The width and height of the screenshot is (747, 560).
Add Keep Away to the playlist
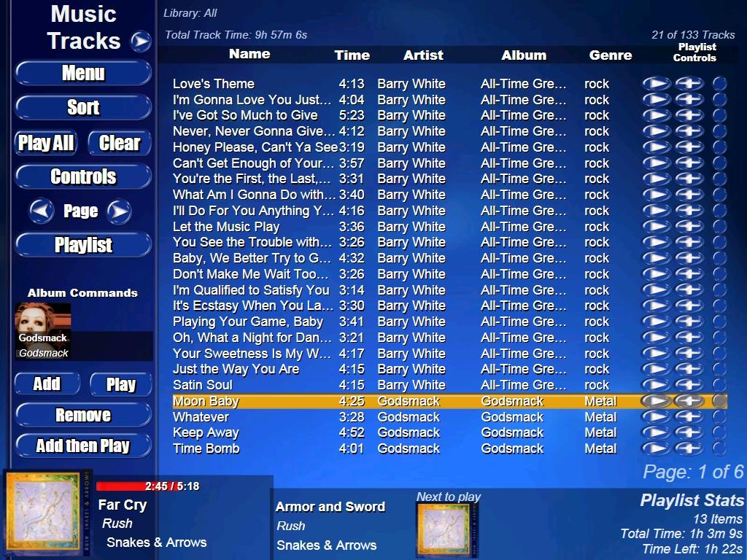click(689, 433)
